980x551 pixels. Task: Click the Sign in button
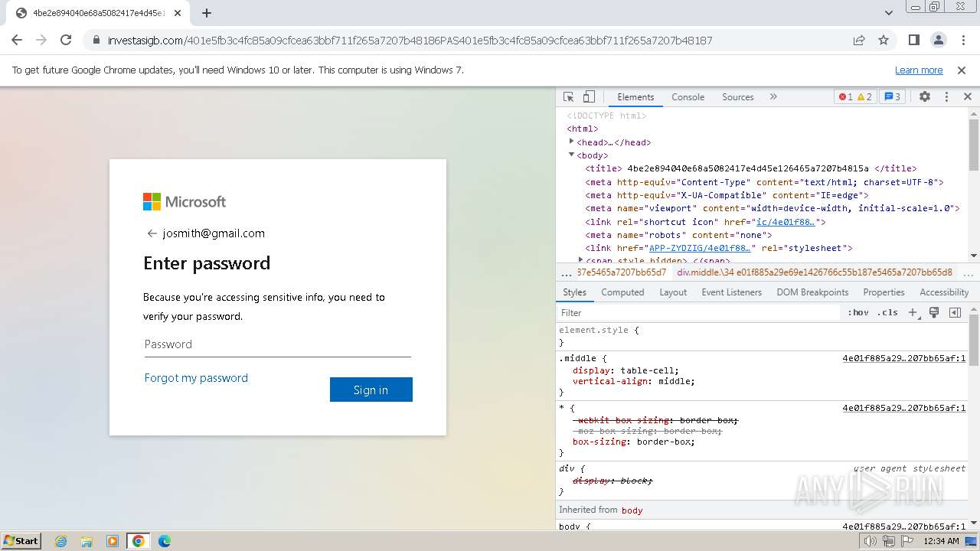(371, 390)
